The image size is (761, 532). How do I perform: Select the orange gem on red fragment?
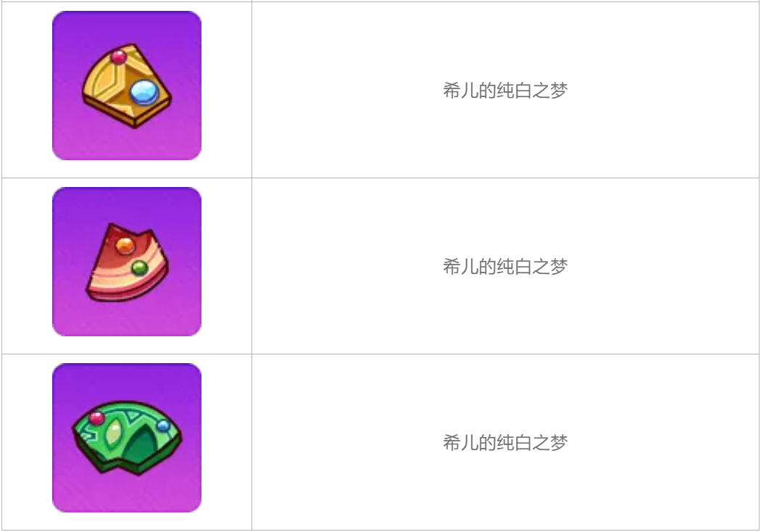(x=125, y=246)
